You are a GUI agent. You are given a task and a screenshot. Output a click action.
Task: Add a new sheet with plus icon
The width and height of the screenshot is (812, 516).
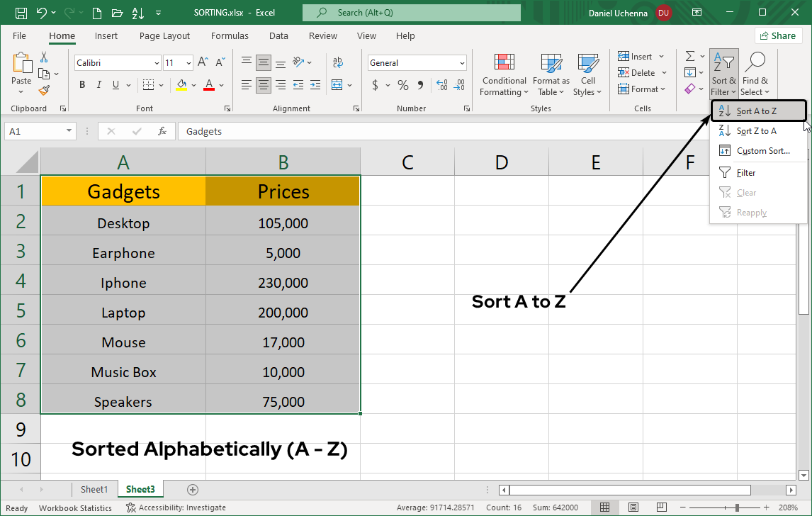pos(192,489)
